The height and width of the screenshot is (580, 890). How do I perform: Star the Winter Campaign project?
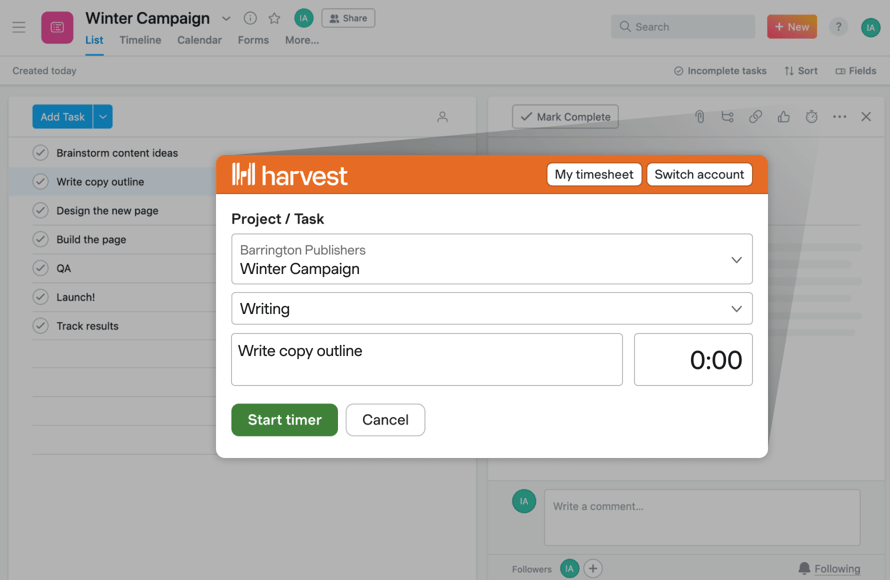(274, 18)
